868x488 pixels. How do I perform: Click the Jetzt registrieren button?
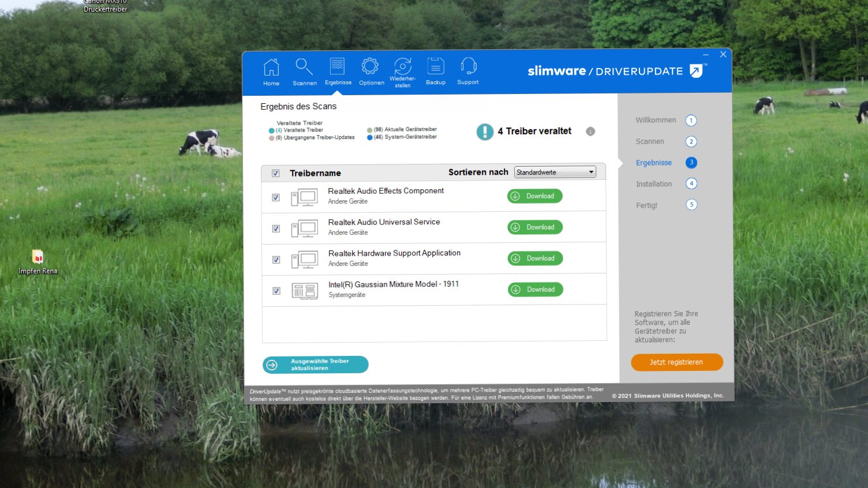click(676, 362)
